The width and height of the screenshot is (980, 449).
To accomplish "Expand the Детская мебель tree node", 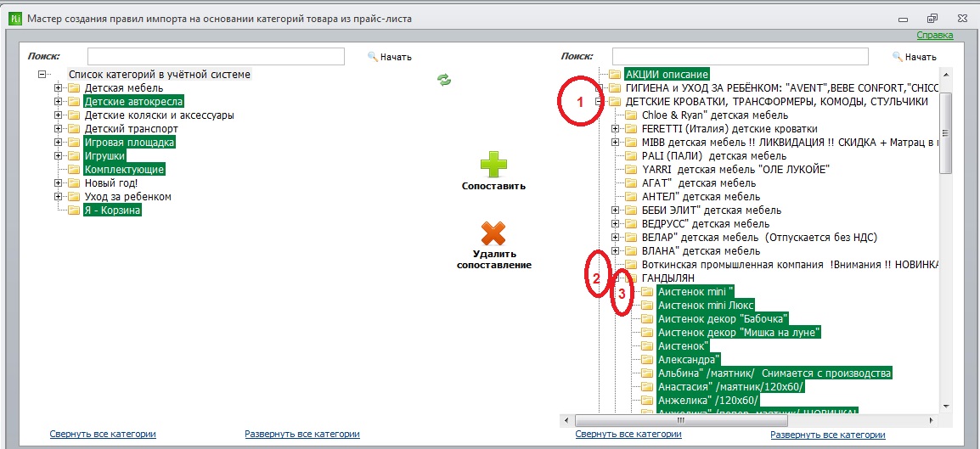I will pos(59,88).
